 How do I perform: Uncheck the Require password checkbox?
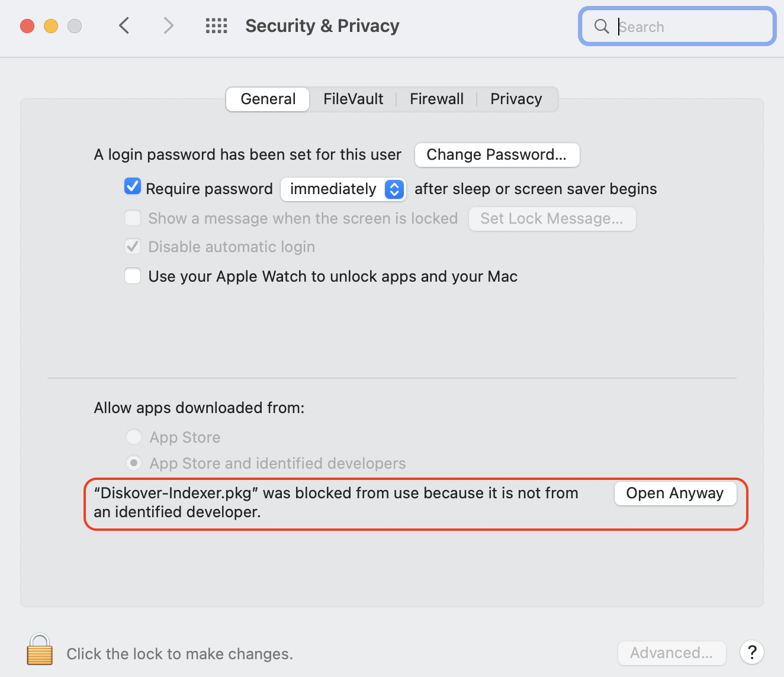click(133, 187)
